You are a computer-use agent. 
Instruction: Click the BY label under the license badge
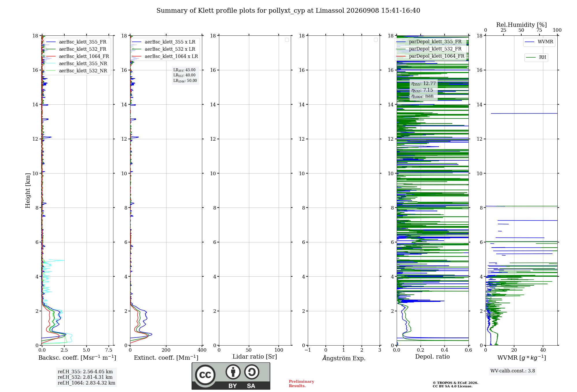pyautogui.click(x=233, y=386)
